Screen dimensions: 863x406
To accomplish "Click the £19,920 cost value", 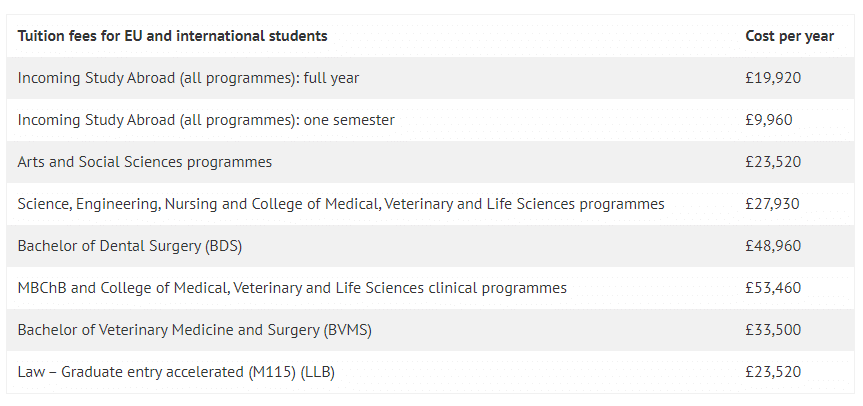I will [773, 78].
